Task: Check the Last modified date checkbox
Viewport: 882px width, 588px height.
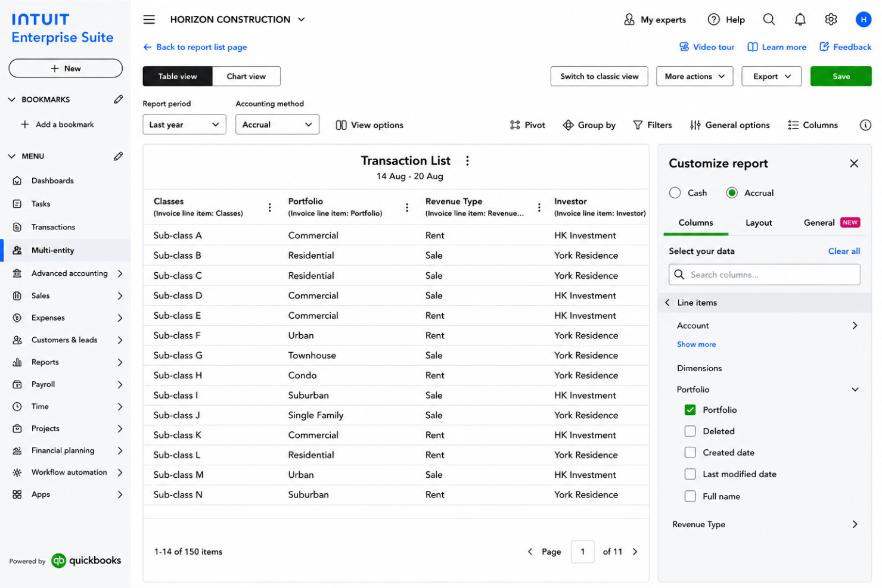Action: (x=690, y=474)
